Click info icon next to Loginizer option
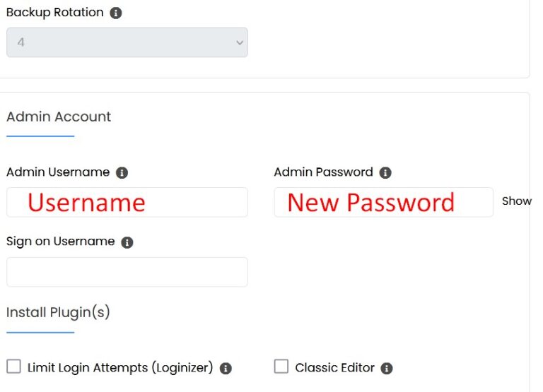 226,368
